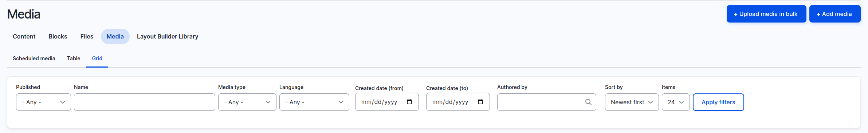
Task: Click the Authored by search magnifier icon
Action: point(588,102)
